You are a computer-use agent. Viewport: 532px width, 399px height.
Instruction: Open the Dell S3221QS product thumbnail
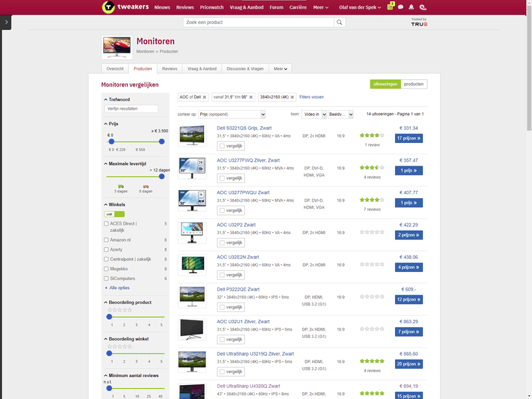pos(192,136)
